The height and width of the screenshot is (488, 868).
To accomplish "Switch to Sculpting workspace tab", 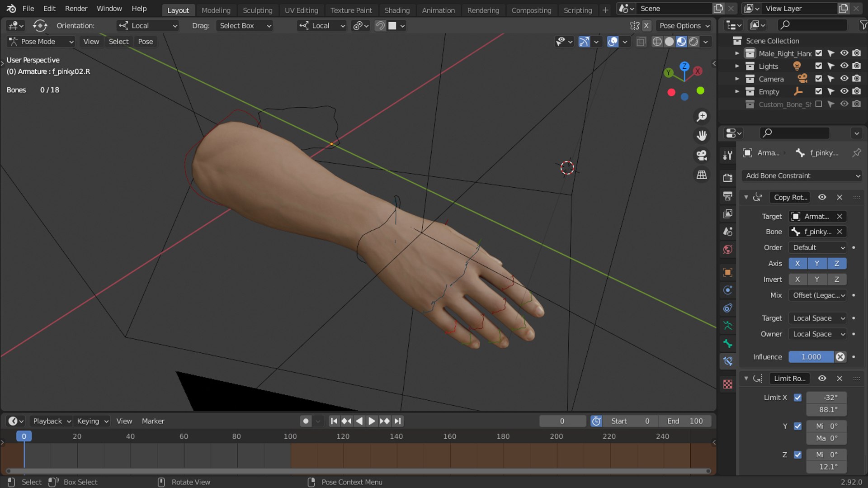I will (257, 10).
